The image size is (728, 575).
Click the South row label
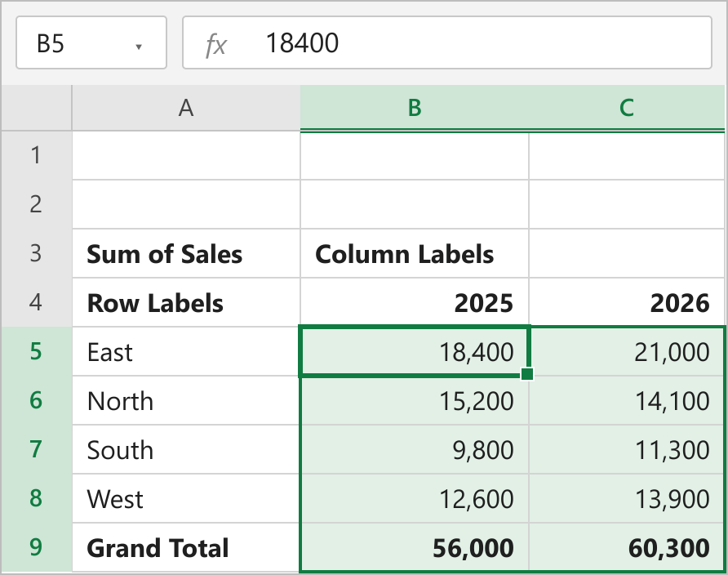coord(186,449)
